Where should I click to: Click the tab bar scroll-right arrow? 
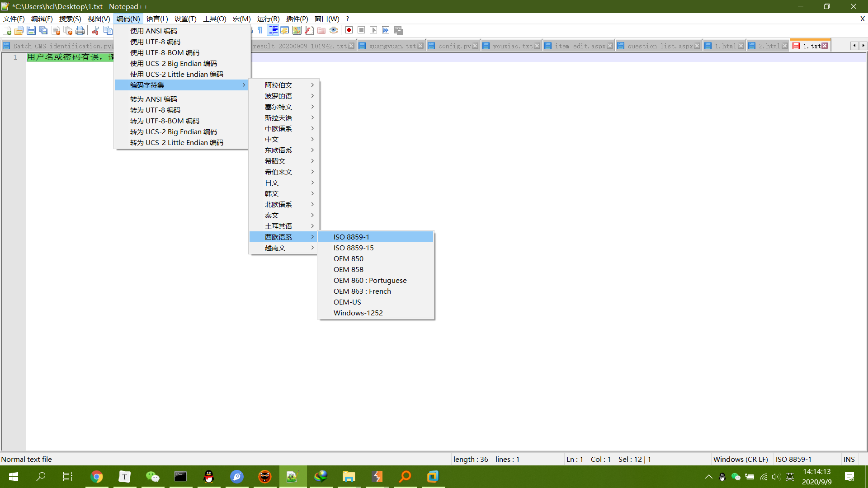[863, 46]
